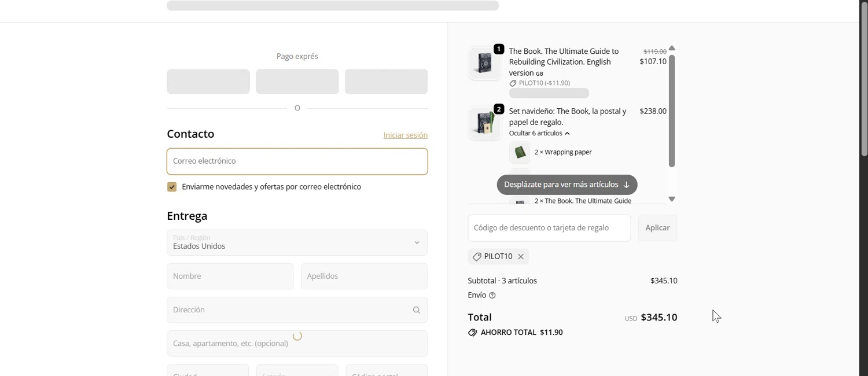Click order summary scrollbar down arrow
Screen dimensions: 868x376
(x=672, y=199)
